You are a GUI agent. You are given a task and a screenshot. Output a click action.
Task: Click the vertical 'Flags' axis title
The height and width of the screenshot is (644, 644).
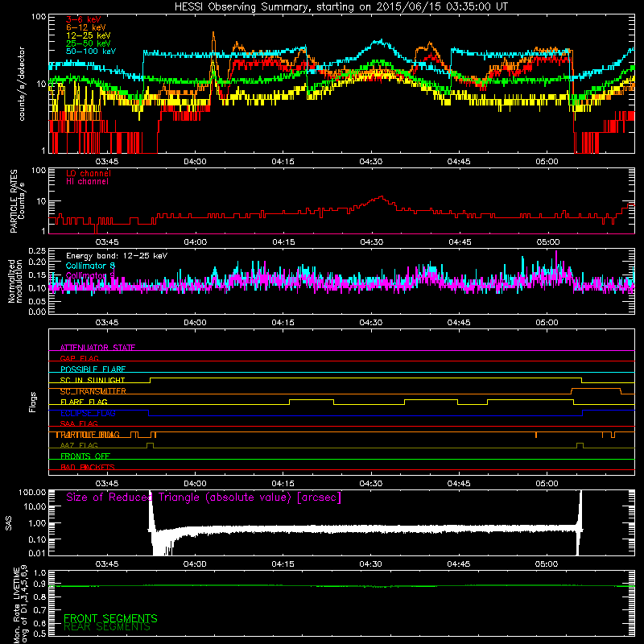pos(33,402)
